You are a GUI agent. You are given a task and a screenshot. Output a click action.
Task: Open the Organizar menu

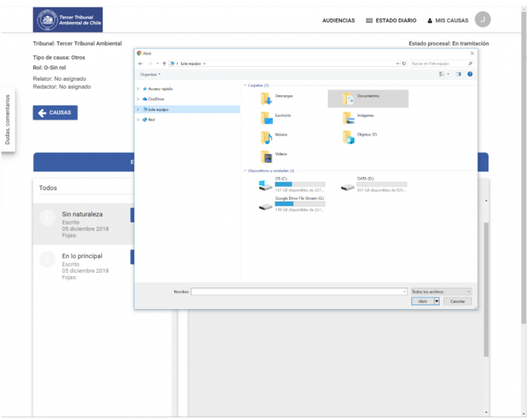(x=150, y=74)
